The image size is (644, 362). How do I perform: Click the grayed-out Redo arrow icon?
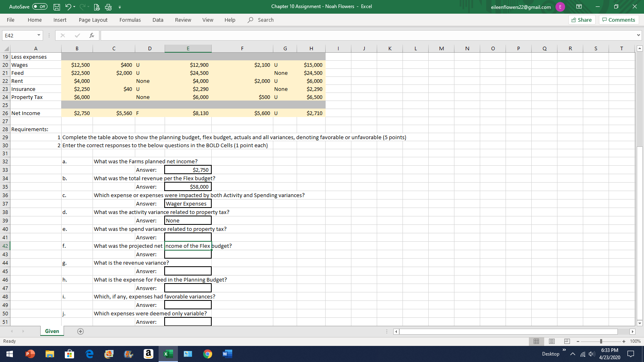[x=83, y=7]
